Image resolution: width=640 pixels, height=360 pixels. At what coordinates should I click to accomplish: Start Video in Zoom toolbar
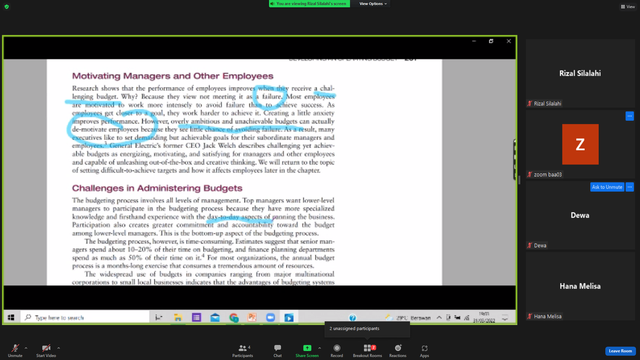point(46,350)
